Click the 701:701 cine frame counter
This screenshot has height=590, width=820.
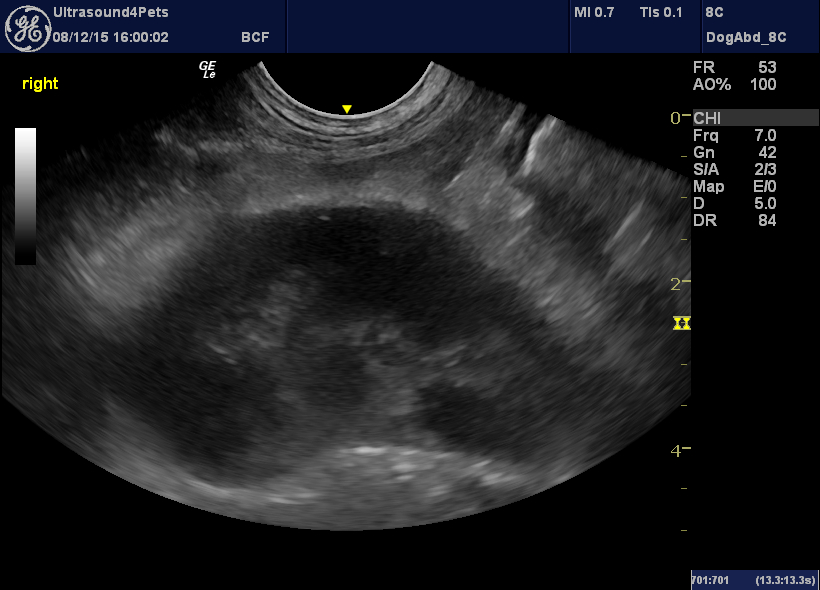coord(710,580)
